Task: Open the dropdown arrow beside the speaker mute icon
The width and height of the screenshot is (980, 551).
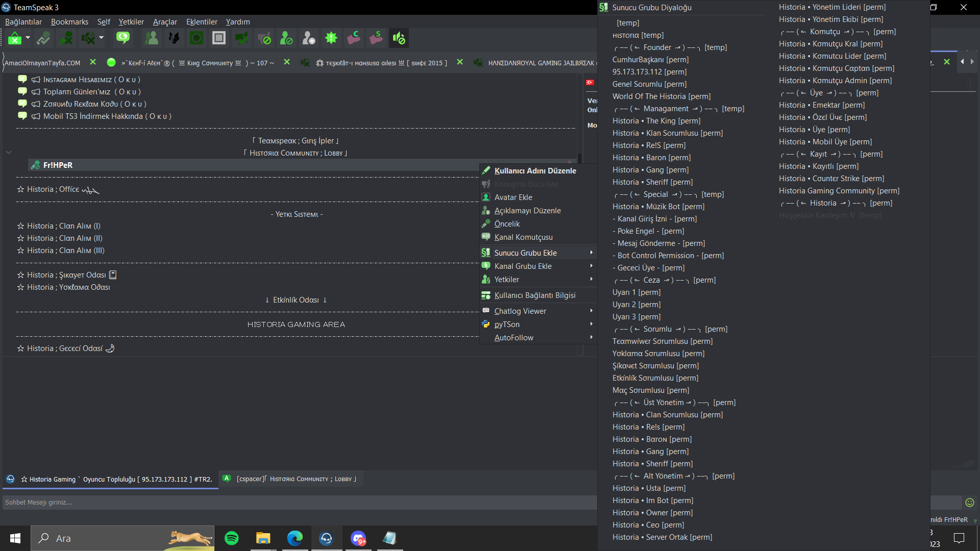Action: [101, 38]
